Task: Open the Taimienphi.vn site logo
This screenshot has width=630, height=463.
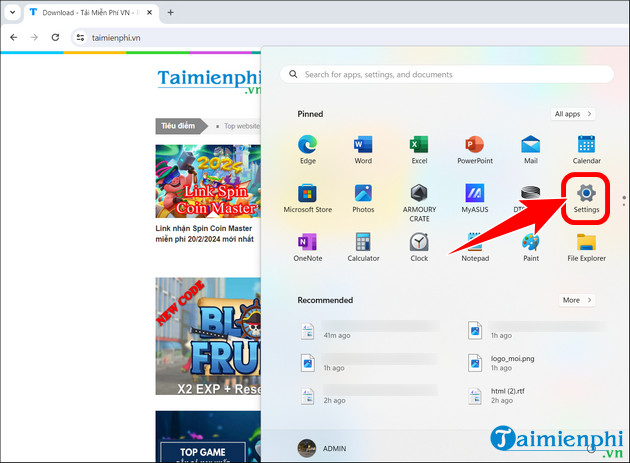Action: (209, 82)
